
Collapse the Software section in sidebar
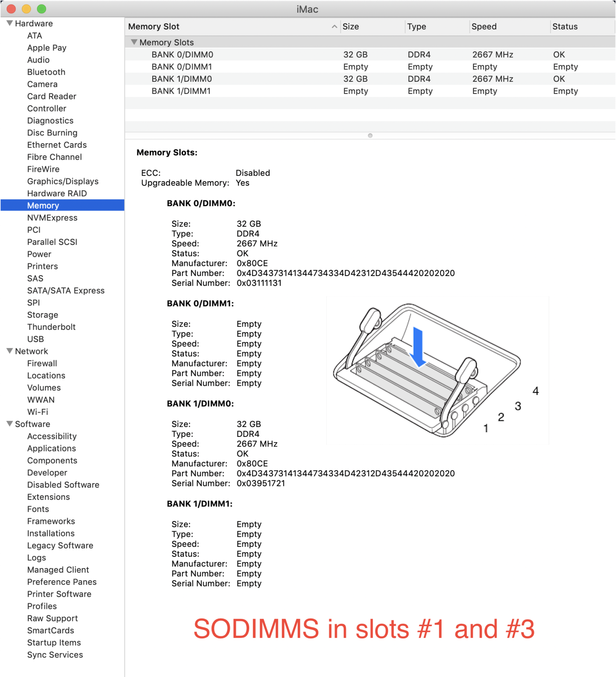[x=10, y=424]
